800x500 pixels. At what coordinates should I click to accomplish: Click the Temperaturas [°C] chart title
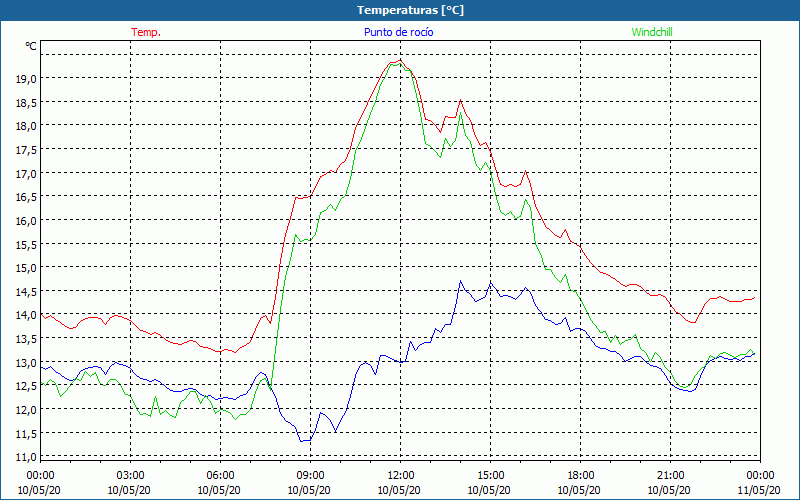411,10
